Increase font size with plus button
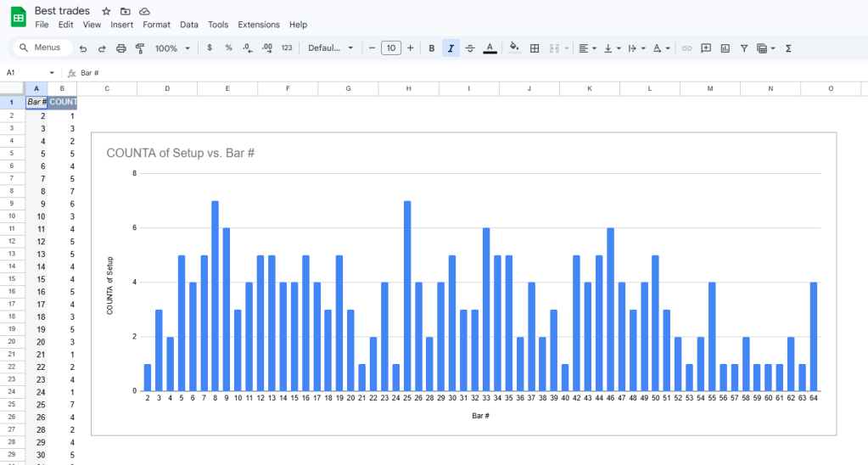868x465 pixels. (x=411, y=48)
